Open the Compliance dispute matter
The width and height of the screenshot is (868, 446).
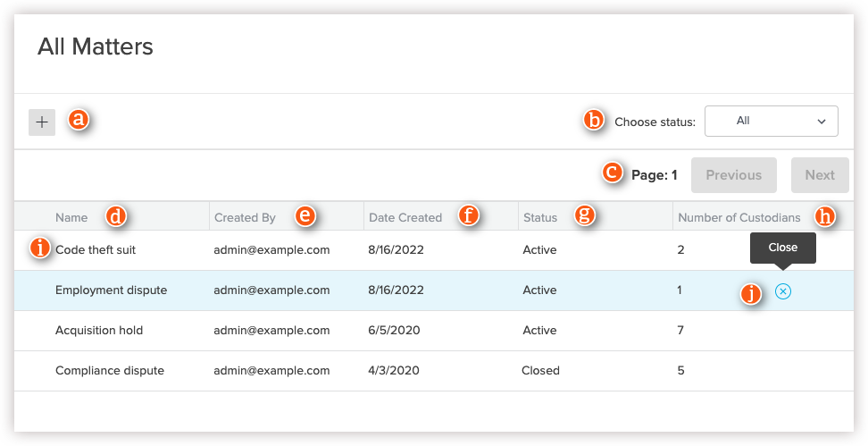(x=110, y=371)
